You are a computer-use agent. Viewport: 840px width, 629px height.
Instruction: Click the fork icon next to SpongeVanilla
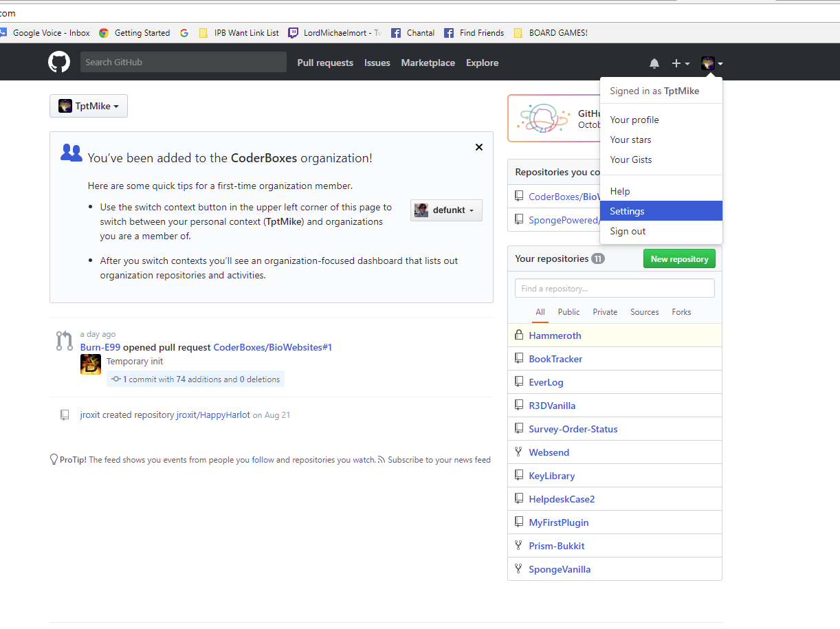coord(519,569)
